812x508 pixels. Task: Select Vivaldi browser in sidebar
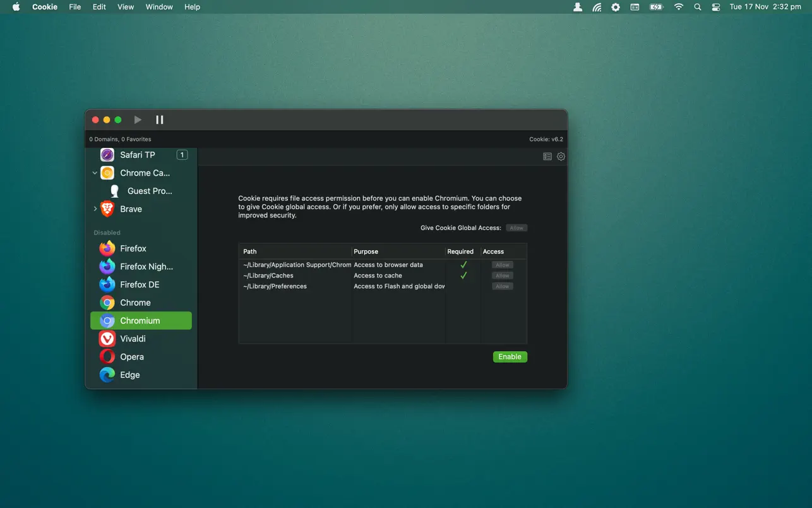133,339
